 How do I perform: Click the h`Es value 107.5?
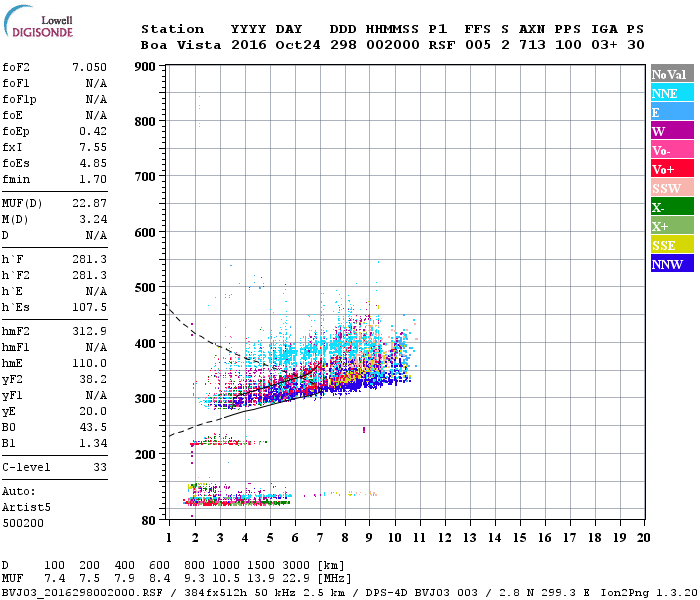coord(89,308)
